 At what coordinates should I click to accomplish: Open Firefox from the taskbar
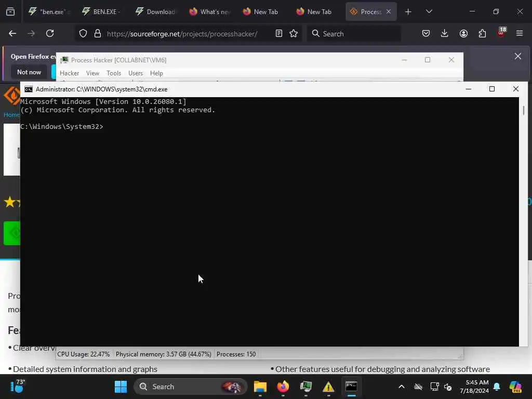coord(283,387)
